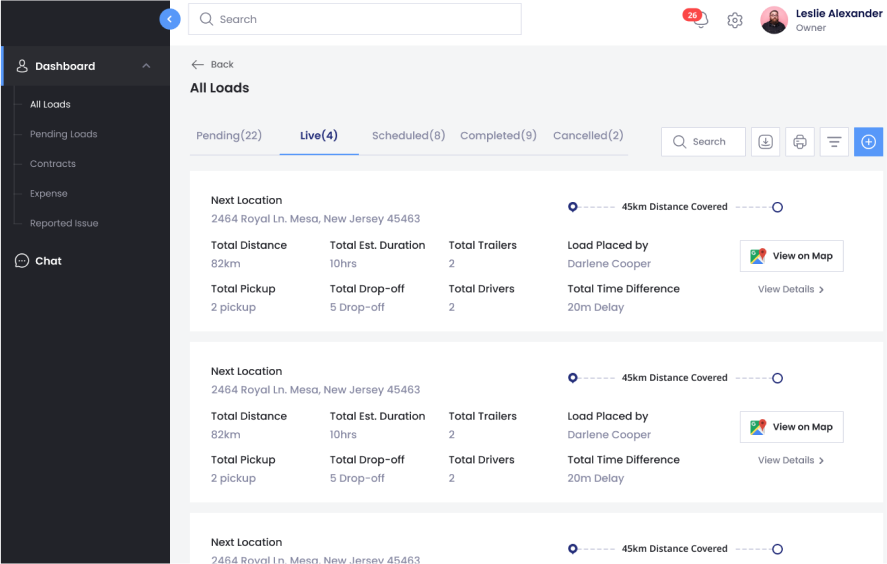Image resolution: width=887 pixels, height=564 pixels.
Task: Click the Dashboard user icon
Action: [21, 66]
